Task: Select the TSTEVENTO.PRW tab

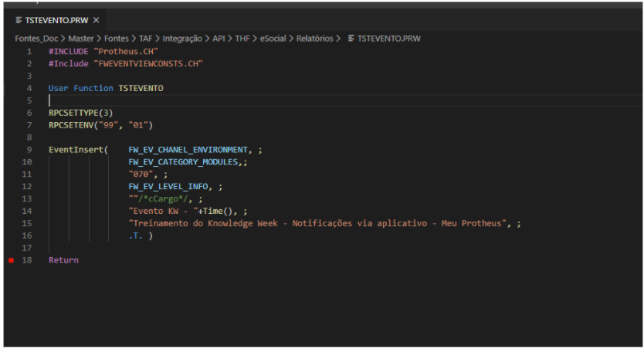Action: pos(56,20)
